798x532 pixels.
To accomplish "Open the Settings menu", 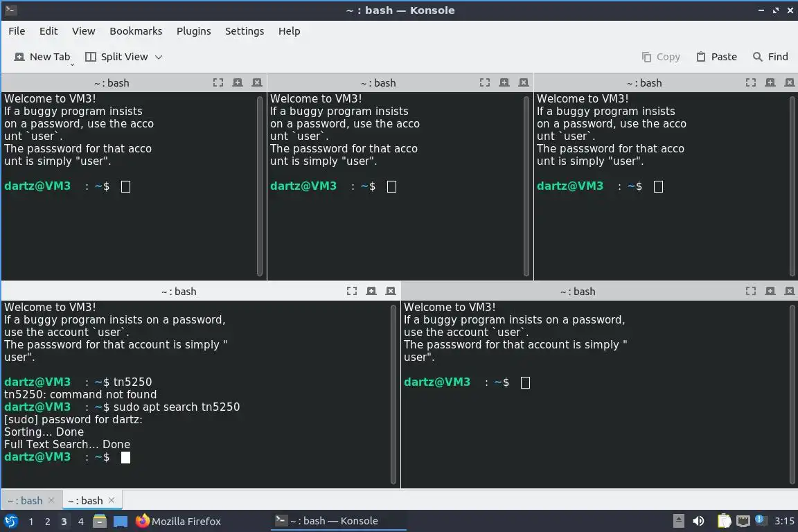I will coord(245,31).
